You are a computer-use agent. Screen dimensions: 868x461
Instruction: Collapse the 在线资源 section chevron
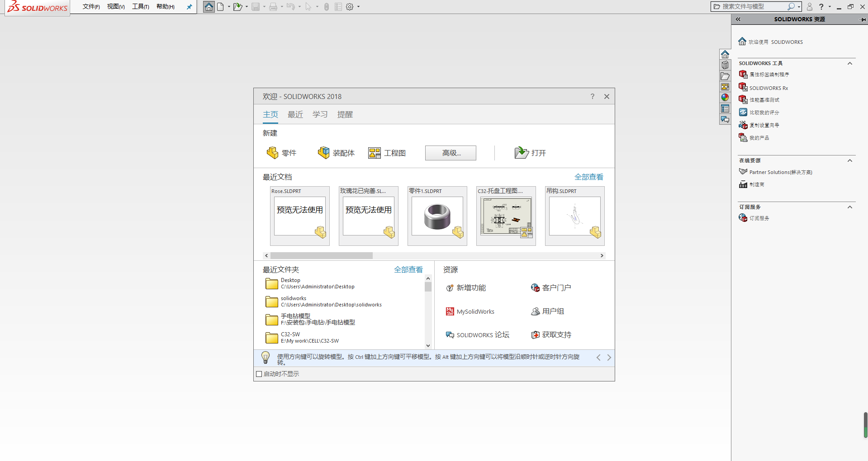(849, 160)
